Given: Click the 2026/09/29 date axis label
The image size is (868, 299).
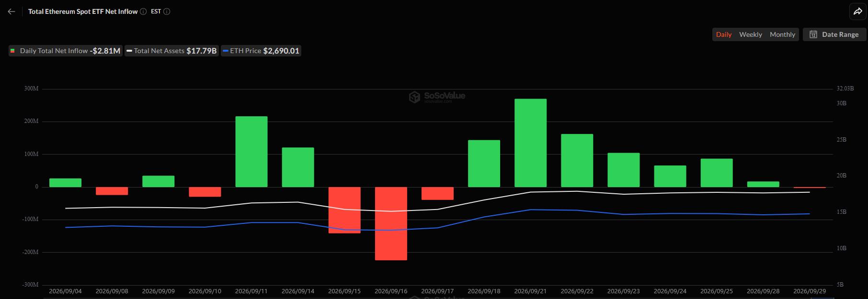Looking at the screenshot, I should click(810, 291).
